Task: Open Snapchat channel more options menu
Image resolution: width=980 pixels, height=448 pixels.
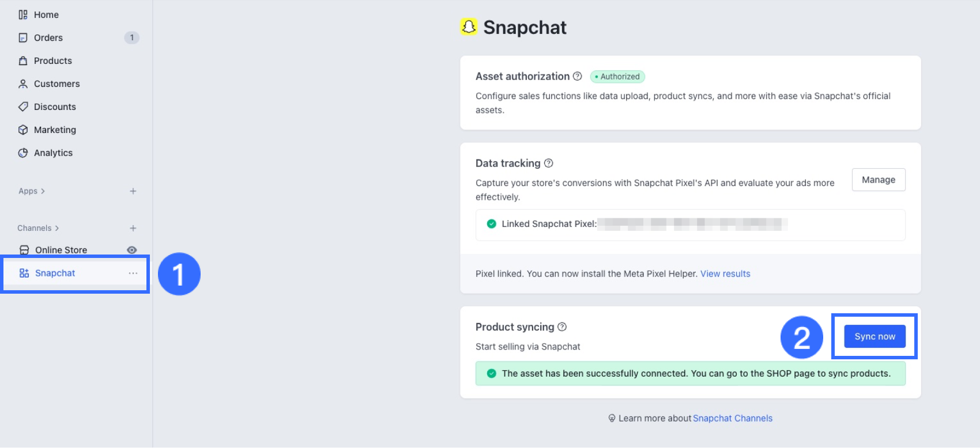Action: point(133,273)
